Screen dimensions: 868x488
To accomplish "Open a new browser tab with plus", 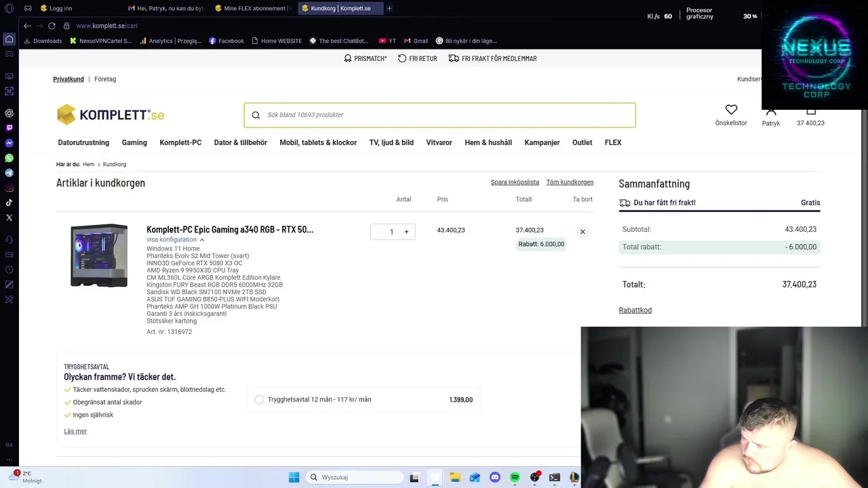I will pyautogui.click(x=389, y=8).
